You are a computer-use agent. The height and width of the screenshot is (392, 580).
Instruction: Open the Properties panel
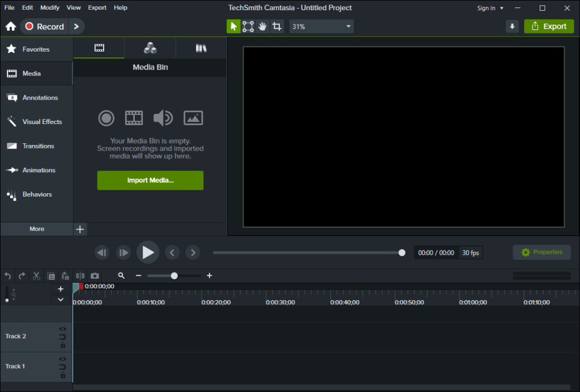[541, 252]
